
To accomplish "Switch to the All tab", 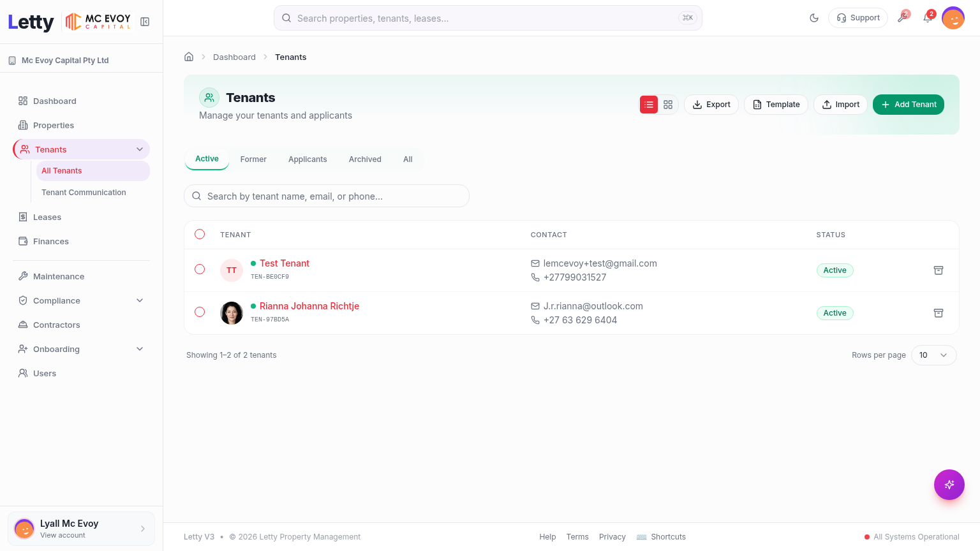I will point(408,159).
